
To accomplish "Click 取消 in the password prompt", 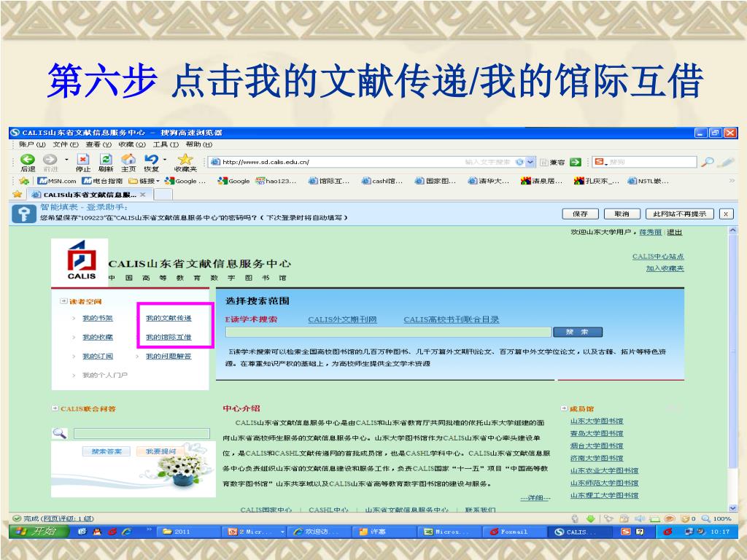I will (x=622, y=214).
